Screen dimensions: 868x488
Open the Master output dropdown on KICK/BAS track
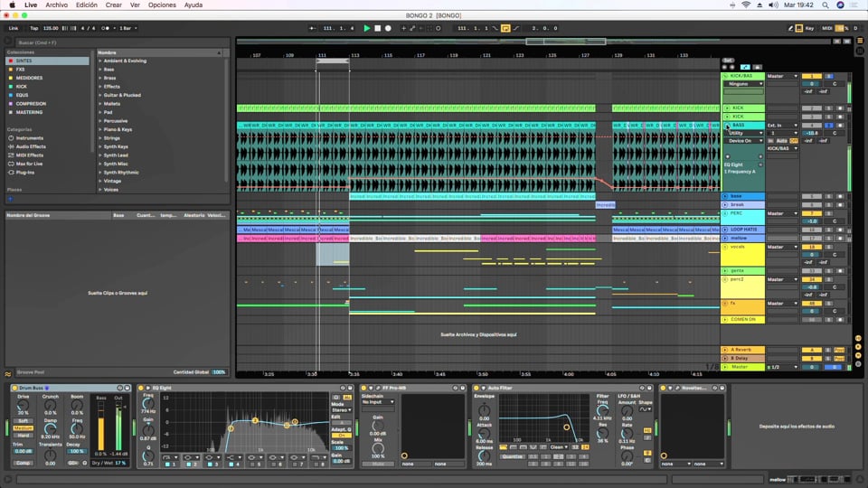point(782,76)
